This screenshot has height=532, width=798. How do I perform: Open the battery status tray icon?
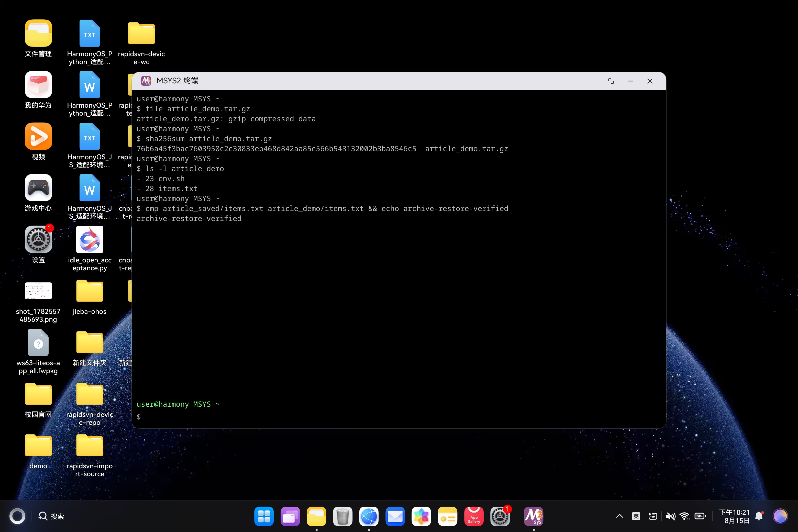coord(700,516)
